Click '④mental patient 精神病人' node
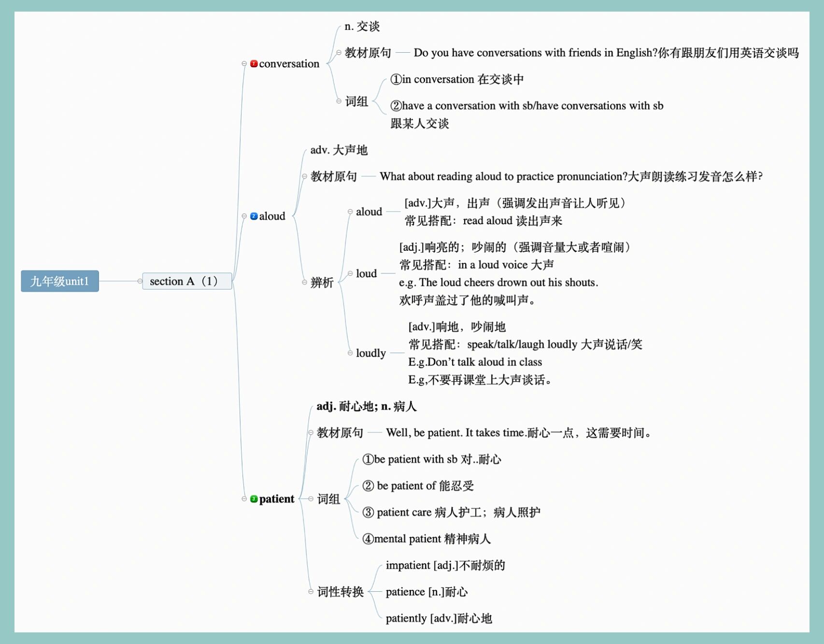The height and width of the screenshot is (644, 824). (426, 539)
